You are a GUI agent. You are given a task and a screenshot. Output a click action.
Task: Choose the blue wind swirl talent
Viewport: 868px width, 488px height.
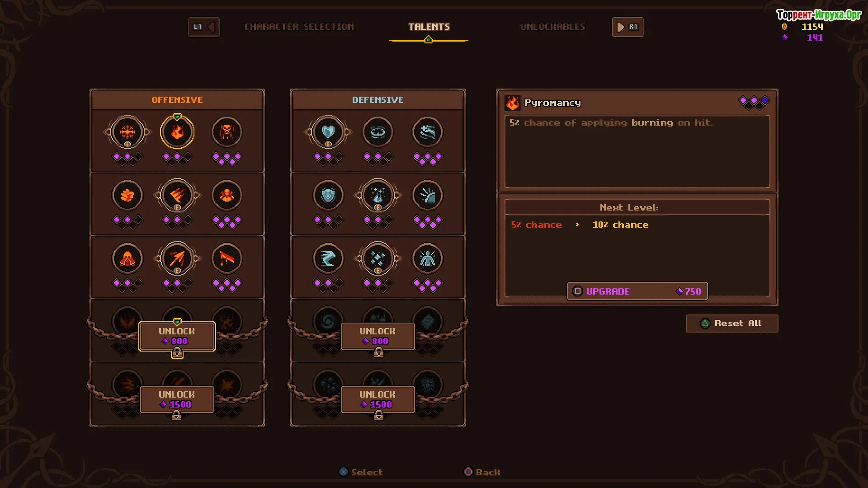(x=328, y=258)
